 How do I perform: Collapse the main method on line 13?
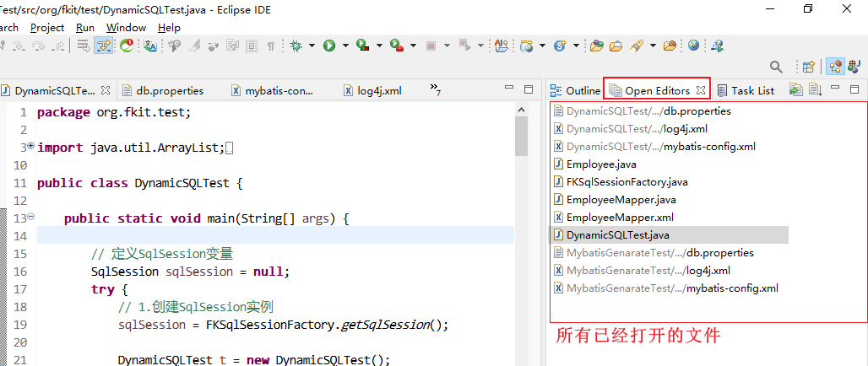tap(31, 217)
